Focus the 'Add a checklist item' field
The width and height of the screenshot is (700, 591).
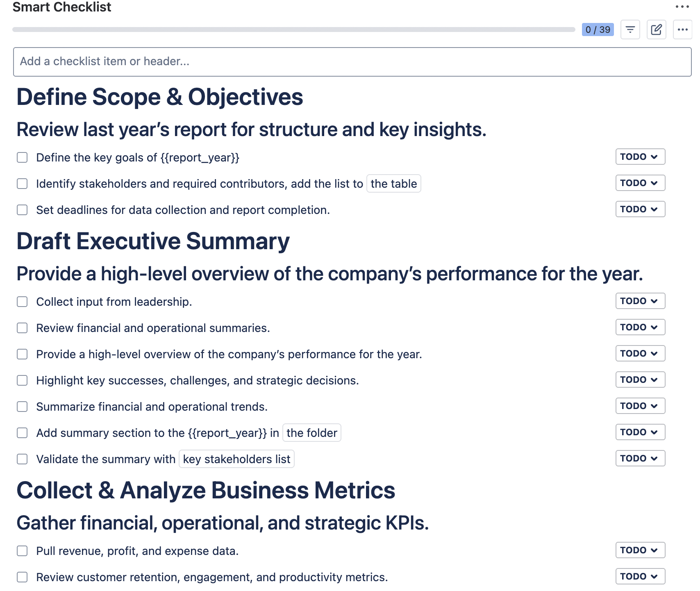[x=352, y=61]
